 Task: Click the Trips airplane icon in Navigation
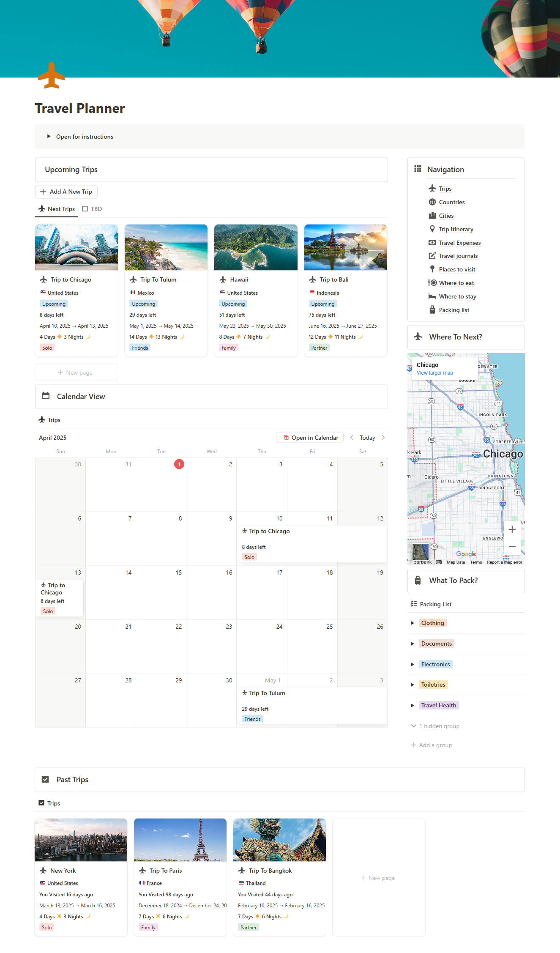click(432, 189)
